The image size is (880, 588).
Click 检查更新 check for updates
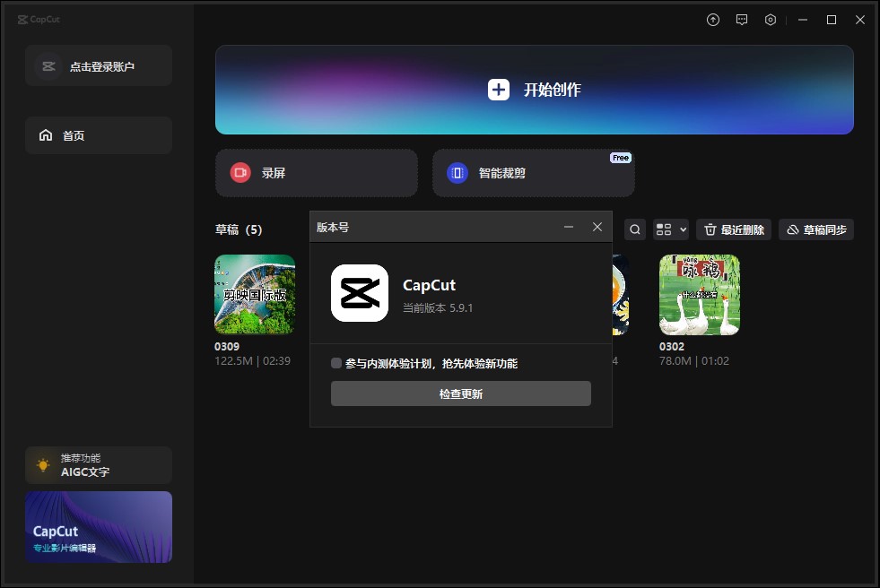pyautogui.click(x=461, y=393)
